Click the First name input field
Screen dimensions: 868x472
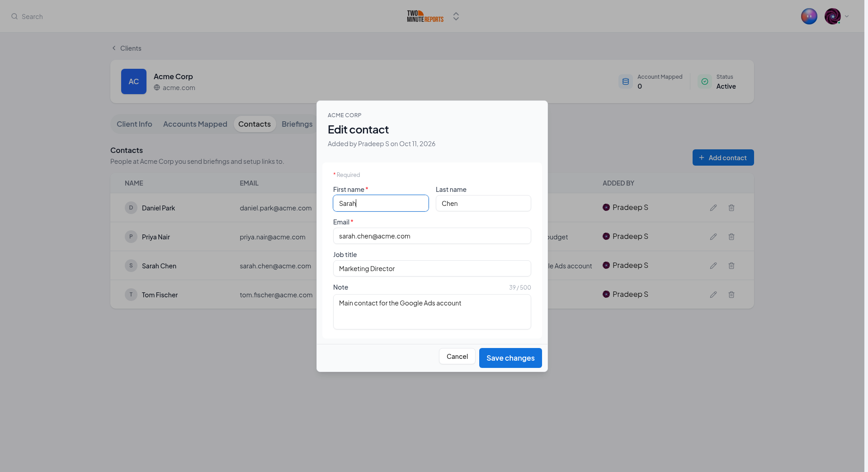pos(381,203)
